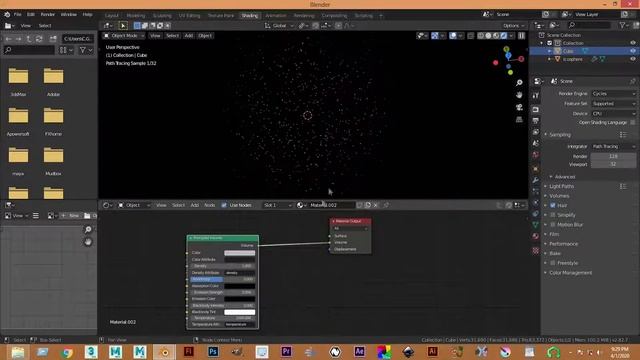Screen dimensions: 640x360
Task: Open the Integrator Path Tracing dropdown
Action: point(613,147)
